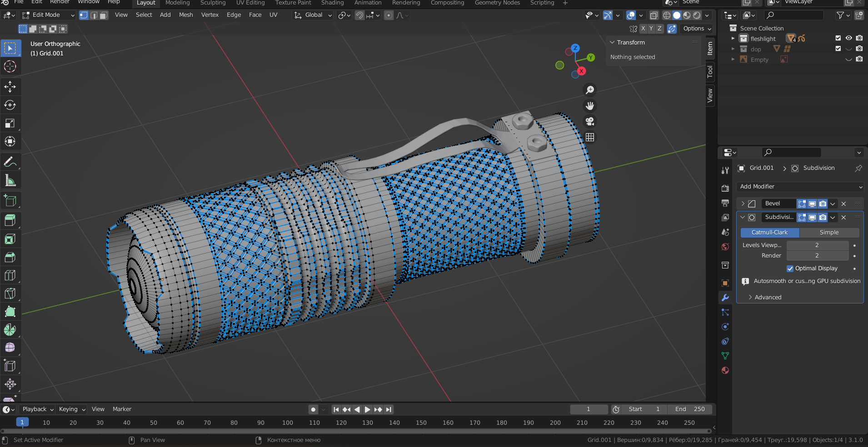Click the Levels Viewport value field
868x447 pixels.
(x=817, y=245)
